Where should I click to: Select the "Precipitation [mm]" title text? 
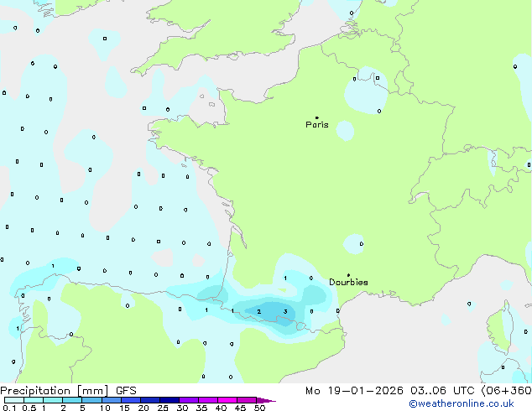tap(55, 391)
